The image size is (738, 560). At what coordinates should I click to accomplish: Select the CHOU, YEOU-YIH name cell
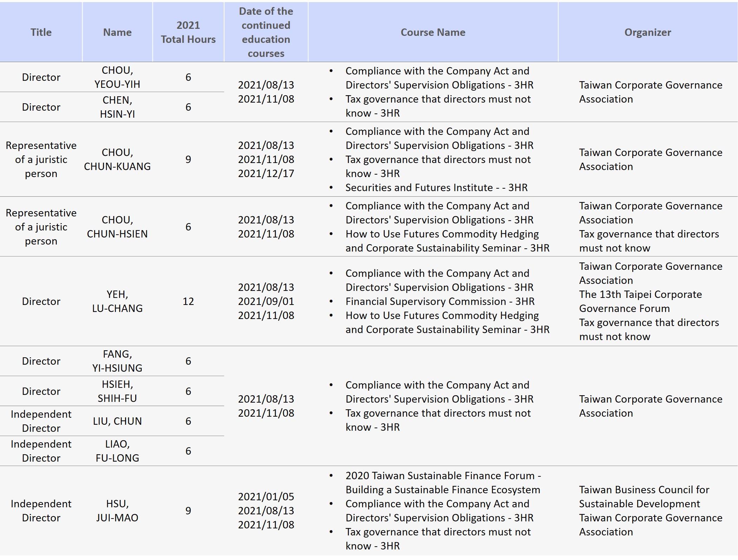tap(117, 77)
